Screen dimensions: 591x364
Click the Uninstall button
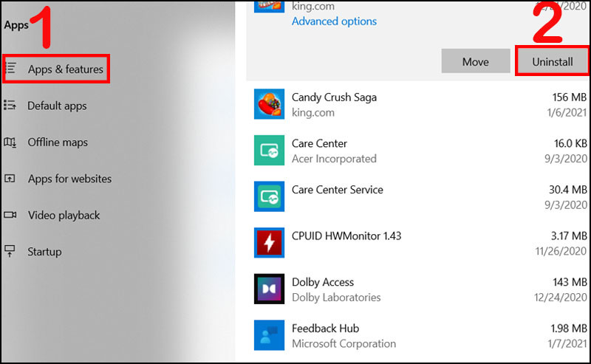[x=552, y=61]
